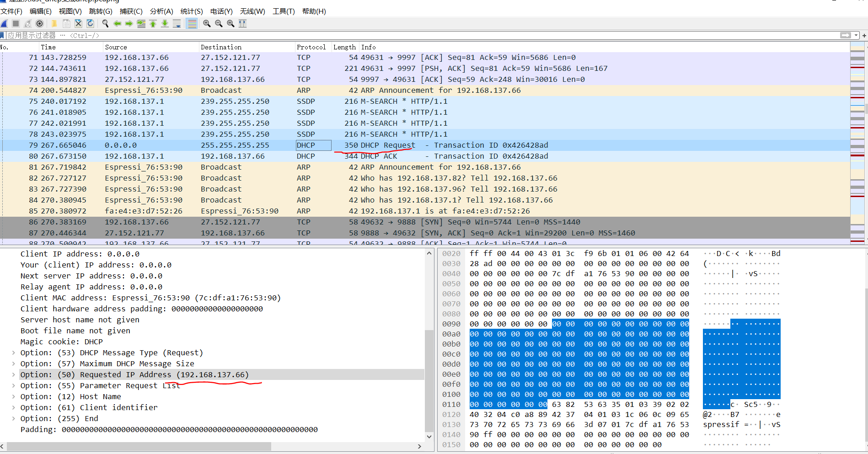The height and width of the screenshot is (454, 868).
Task: Open the 编辑(E) menu
Action: pyautogui.click(x=41, y=11)
